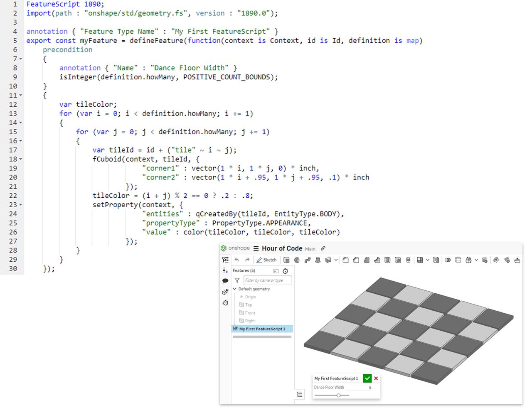Open the comments panel icon
The width and height of the screenshot is (532, 415).
pyautogui.click(x=225, y=281)
